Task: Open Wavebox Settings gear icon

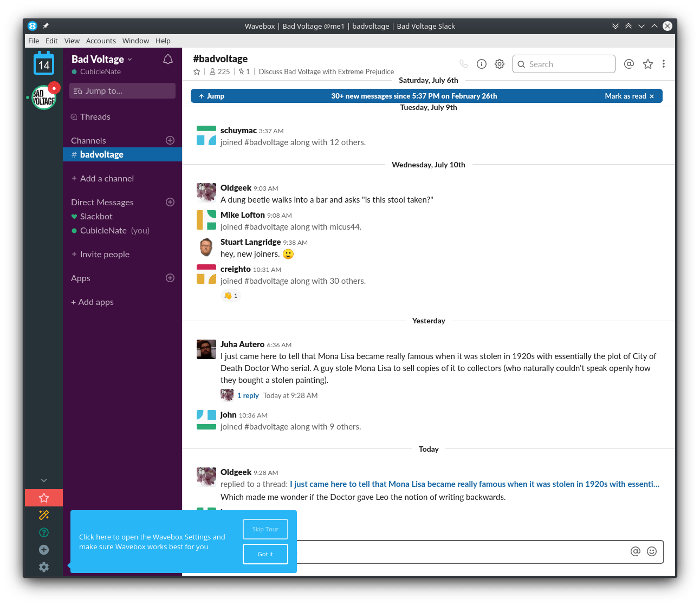Action: click(44, 567)
